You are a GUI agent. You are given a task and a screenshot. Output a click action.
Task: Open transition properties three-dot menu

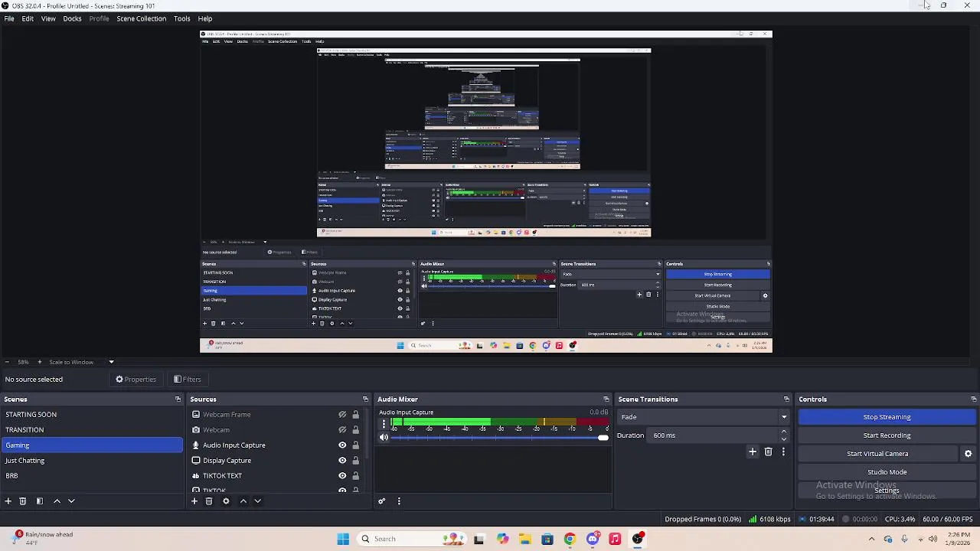tap(783, 452)
